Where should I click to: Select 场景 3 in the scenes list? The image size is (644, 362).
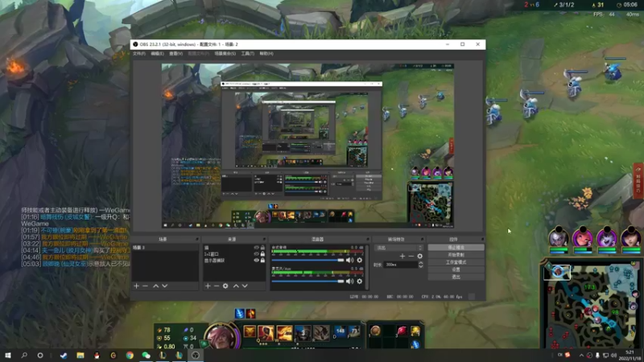coord(165,248)
